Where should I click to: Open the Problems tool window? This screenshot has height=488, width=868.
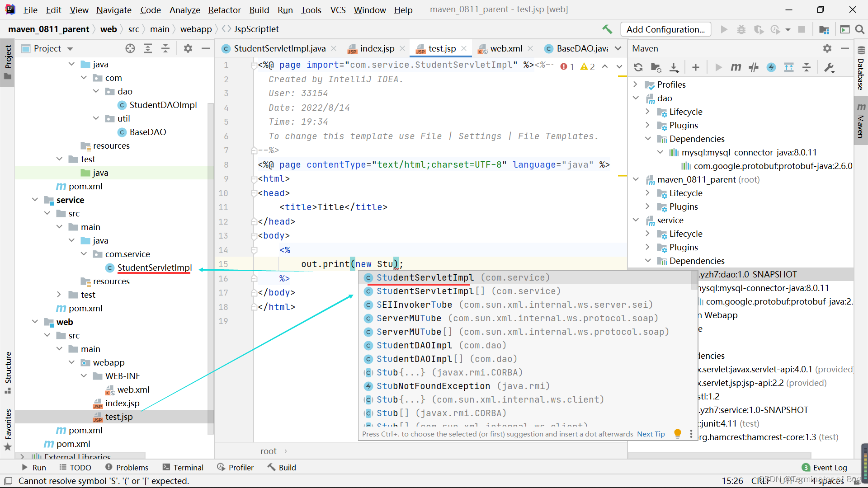(x=127, y=467)
